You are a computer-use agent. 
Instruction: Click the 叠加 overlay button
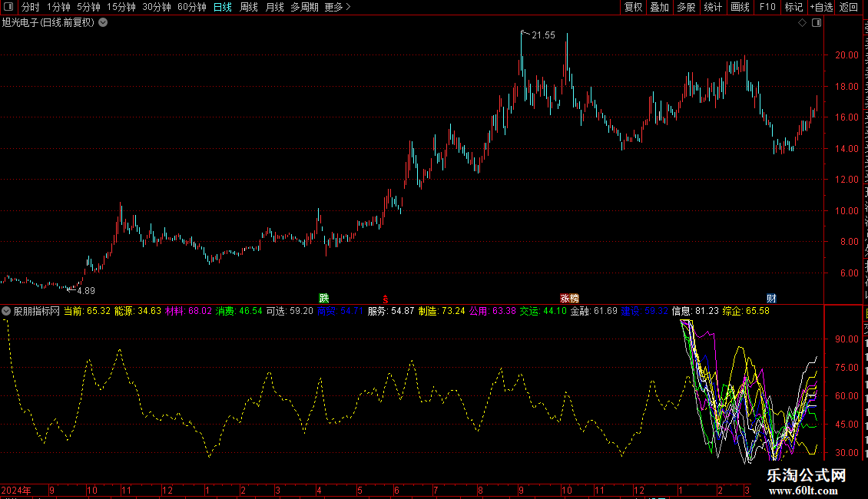pos(659,7)
